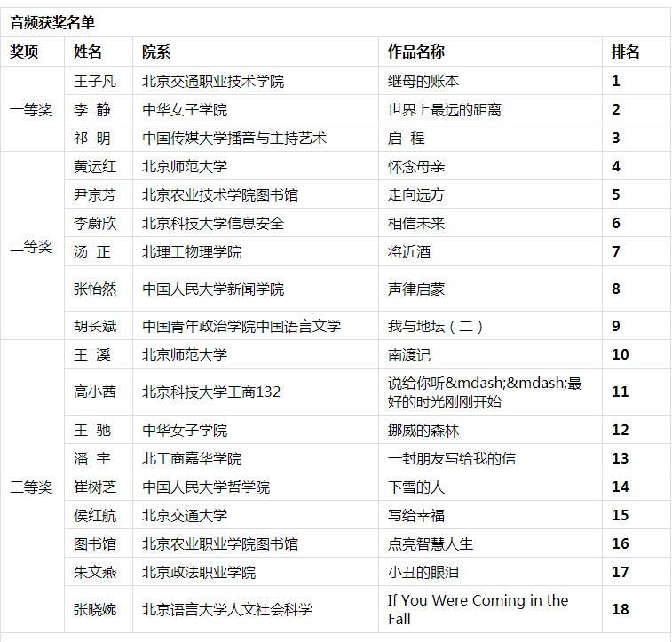Viewport: 672px width, 642px height.
Task: Select the work 世界上最远的距离
Action: coord(445,110)
